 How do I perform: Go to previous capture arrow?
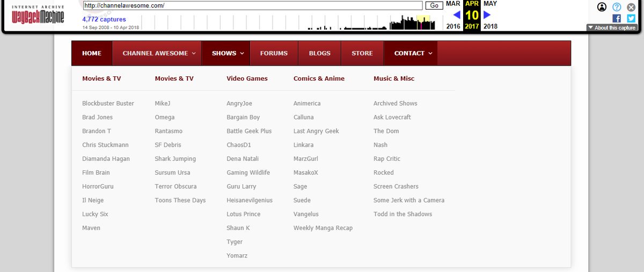[x=457, y=15]
